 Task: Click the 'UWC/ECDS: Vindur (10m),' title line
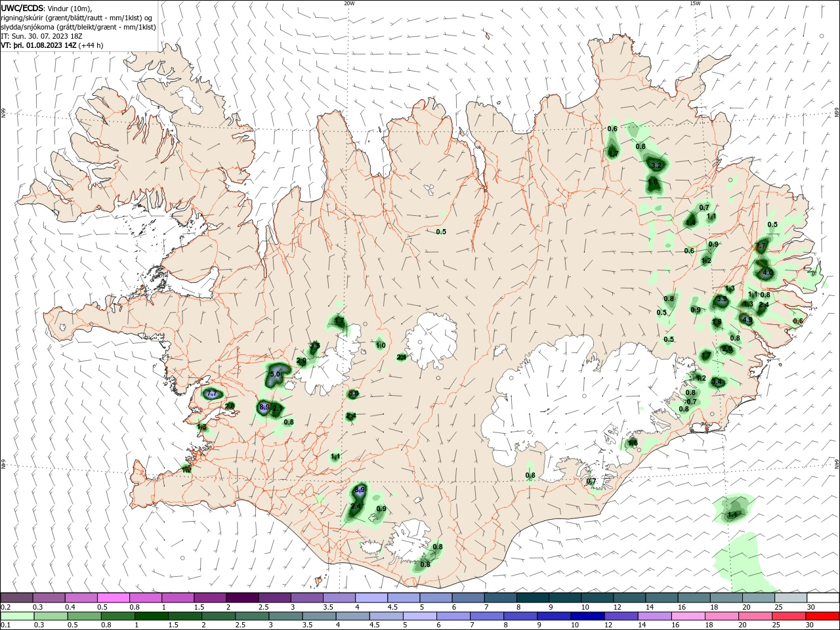47,8
